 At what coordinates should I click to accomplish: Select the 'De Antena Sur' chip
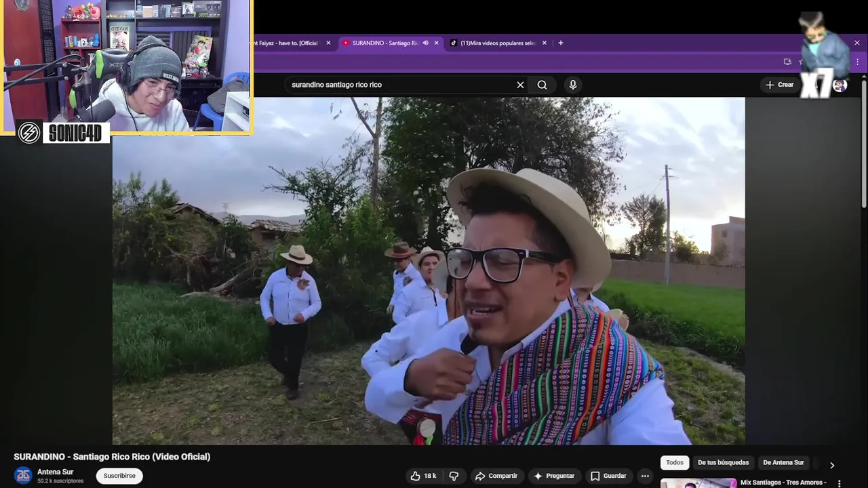coord(783,463)
